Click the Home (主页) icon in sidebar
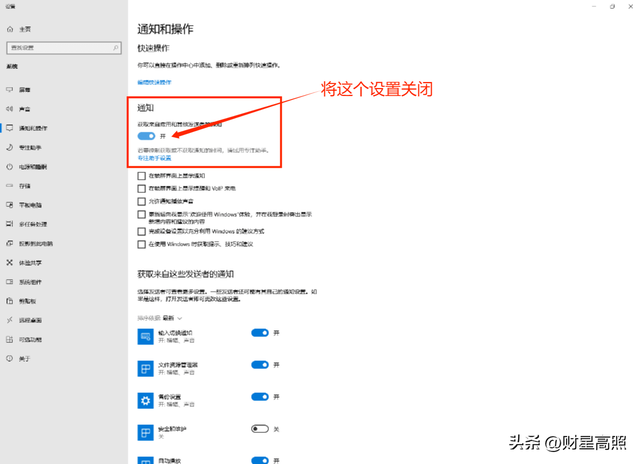 (9, 30)
